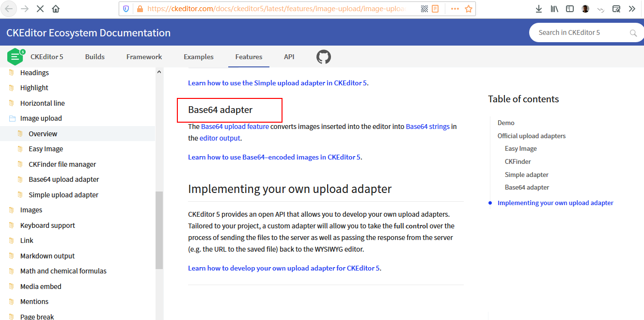Viewport: 644px width, 320px height.
Task: Show more toolbar items overflow
Action: [632, 9]
